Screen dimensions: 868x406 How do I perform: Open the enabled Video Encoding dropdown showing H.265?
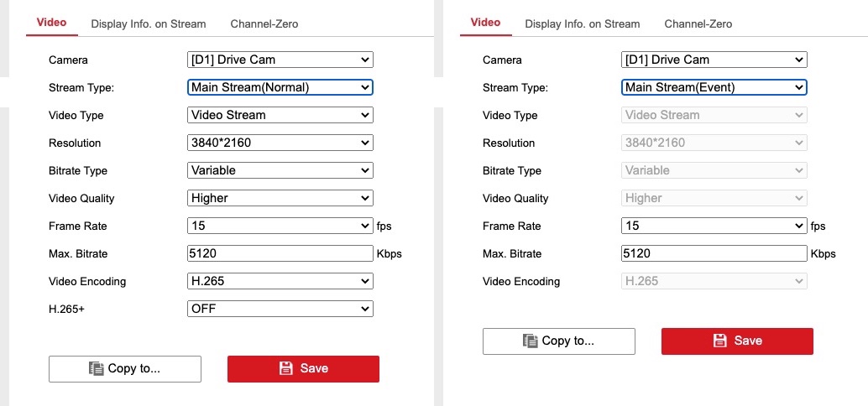[x=280, y=281]
